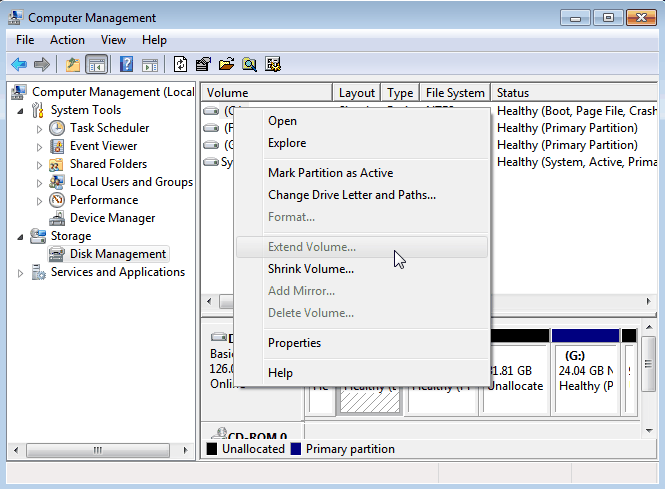Image resolution: width=665 pixels, height=489 pixels.
Task: Click 'Healthy (System, Active, Prima' status text
Action: [577, 162]
